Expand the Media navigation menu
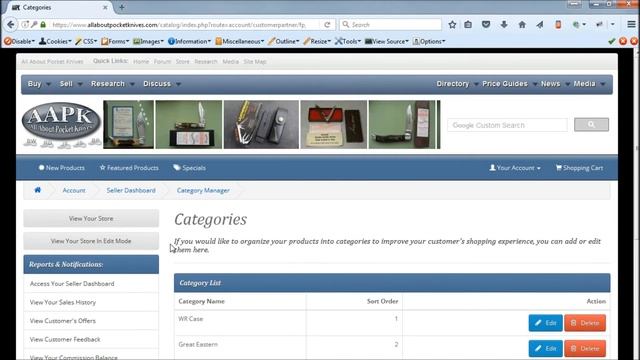The height and width of the screenshot is (360, 640). coord(589,84)
